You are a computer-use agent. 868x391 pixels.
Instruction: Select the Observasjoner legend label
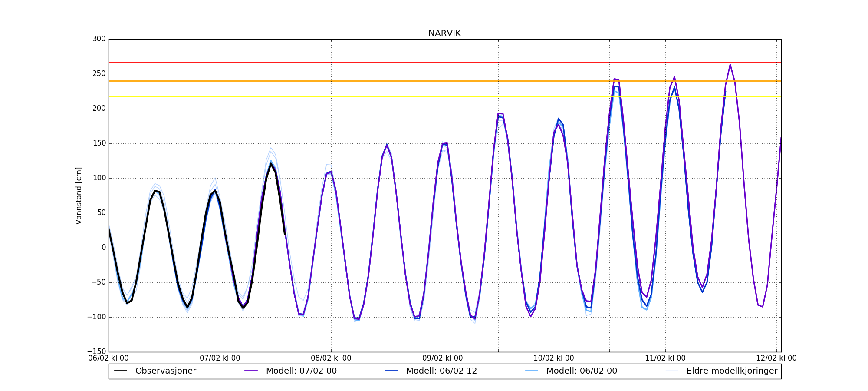pos(165,371)
